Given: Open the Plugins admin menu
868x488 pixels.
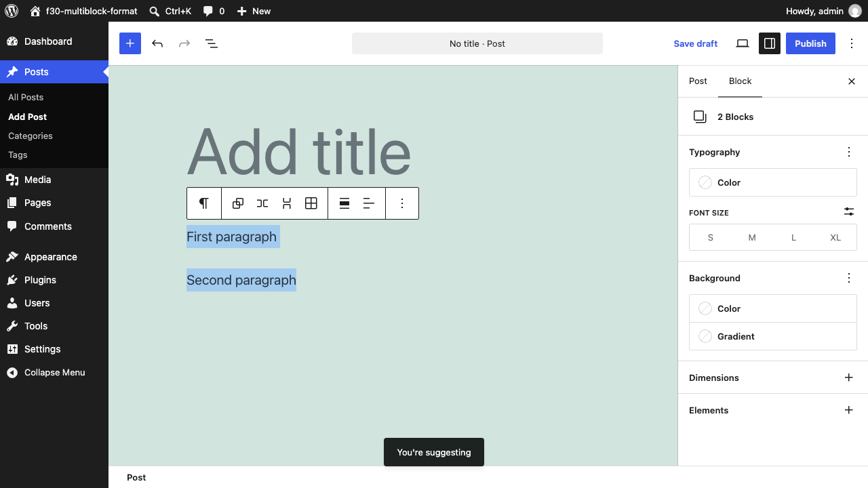Looking at the screenshot, I should (x=54, y=280).
